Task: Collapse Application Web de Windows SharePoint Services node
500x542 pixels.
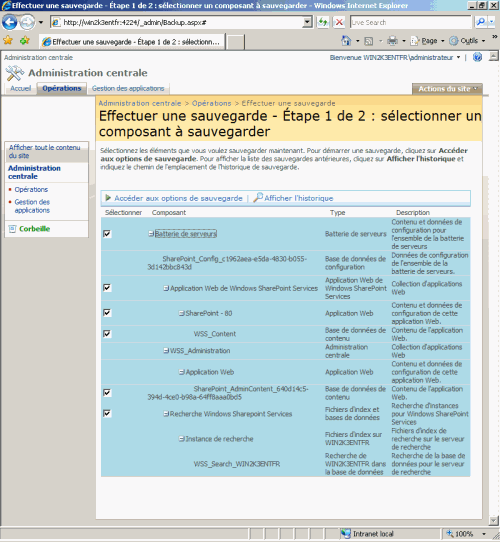Action: [166, 288]
